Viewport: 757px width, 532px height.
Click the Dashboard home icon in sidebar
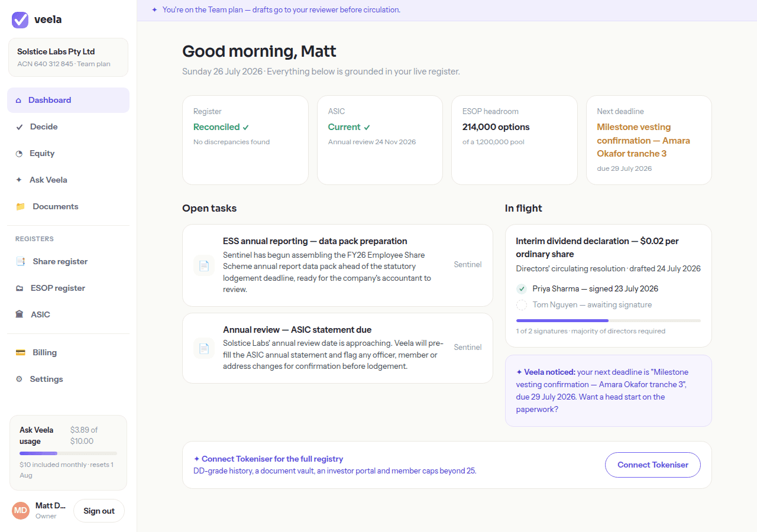click(18, 100)
